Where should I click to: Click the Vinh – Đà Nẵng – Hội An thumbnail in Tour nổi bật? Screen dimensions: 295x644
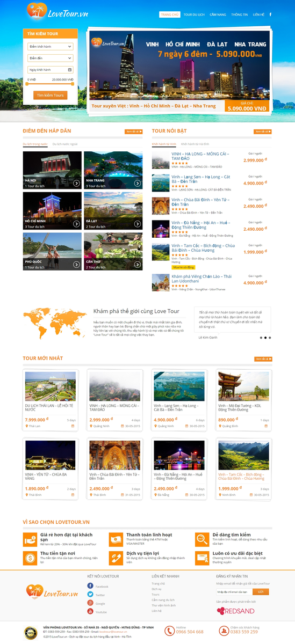pyautogui.click(x=161, y=229)
